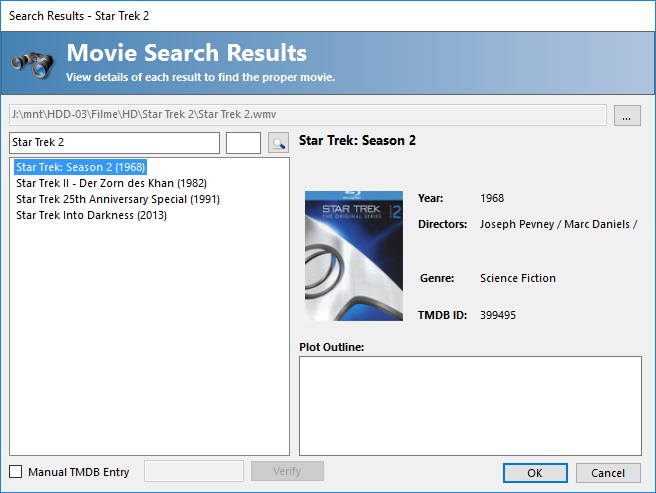Screen dimensions: 656x493
Task: Click the Manual TMDB ID entry field
Action: (194, 471)
